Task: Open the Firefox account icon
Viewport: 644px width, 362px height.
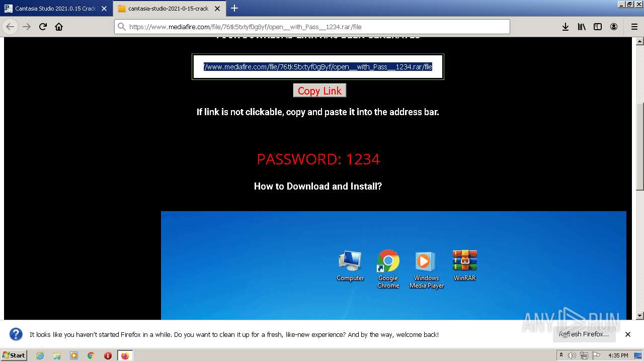Action: point(614,27)
